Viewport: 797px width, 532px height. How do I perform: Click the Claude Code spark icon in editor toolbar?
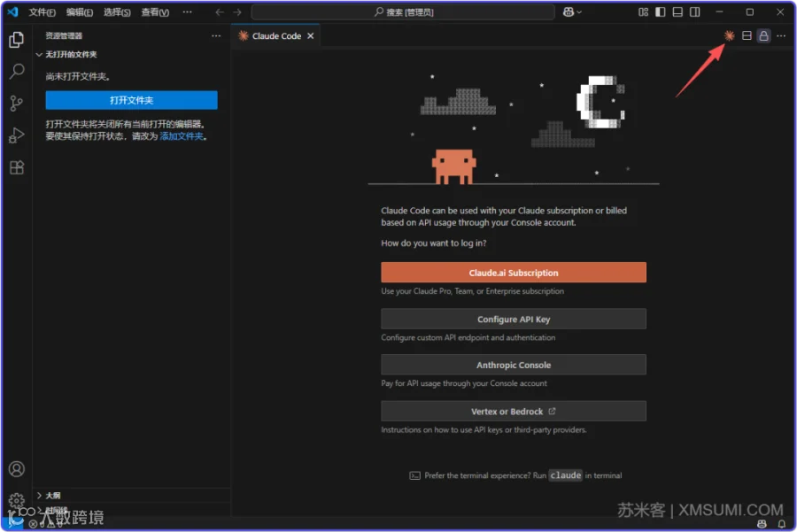[x=729, y=35]
